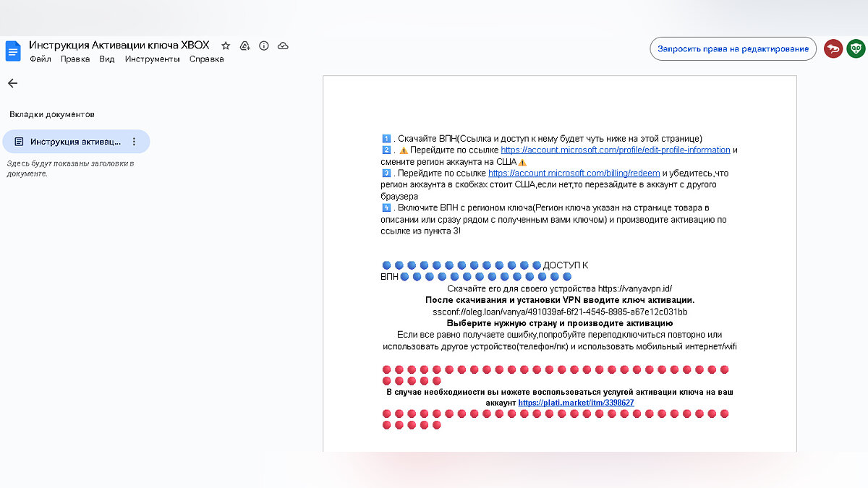Viewport: 868px width, 488px height.
Task: Show document info icon
Action: 264,46
